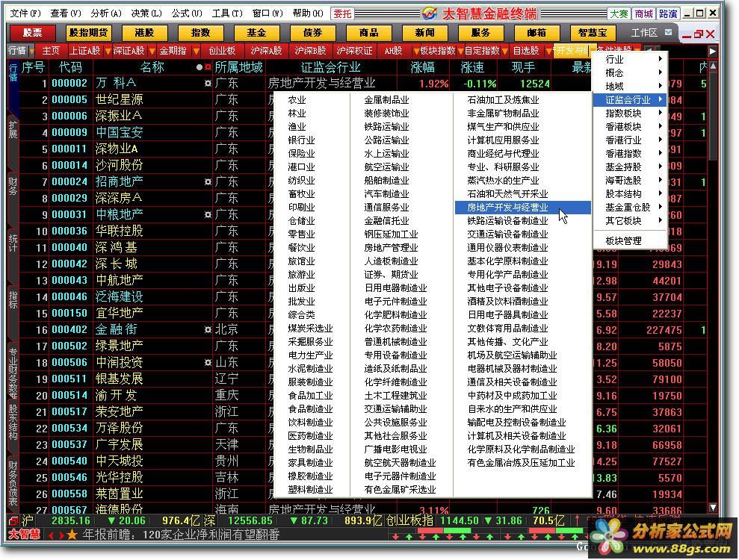Viewport: 739px width, 560px height.
Task: Open the 路演 roadshow link
Action: tap(668, 14)
